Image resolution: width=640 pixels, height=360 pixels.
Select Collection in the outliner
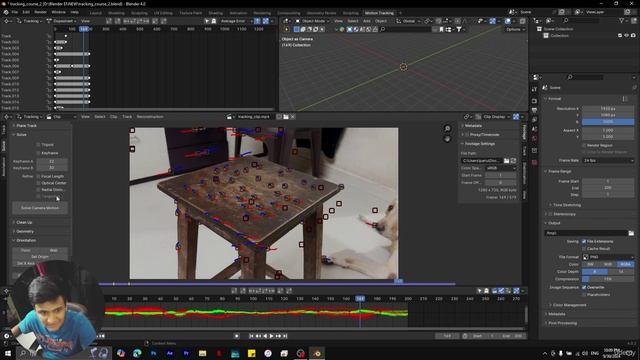559,36
